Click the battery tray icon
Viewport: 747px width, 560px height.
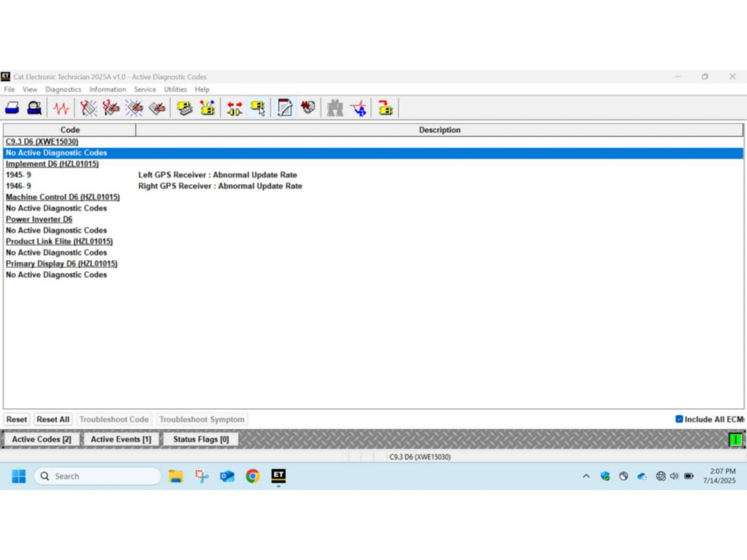[689, 476]
